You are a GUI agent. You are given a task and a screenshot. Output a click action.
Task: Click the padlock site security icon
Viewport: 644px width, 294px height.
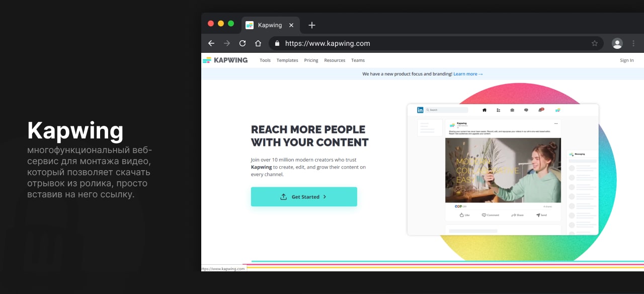pos(277,43)
